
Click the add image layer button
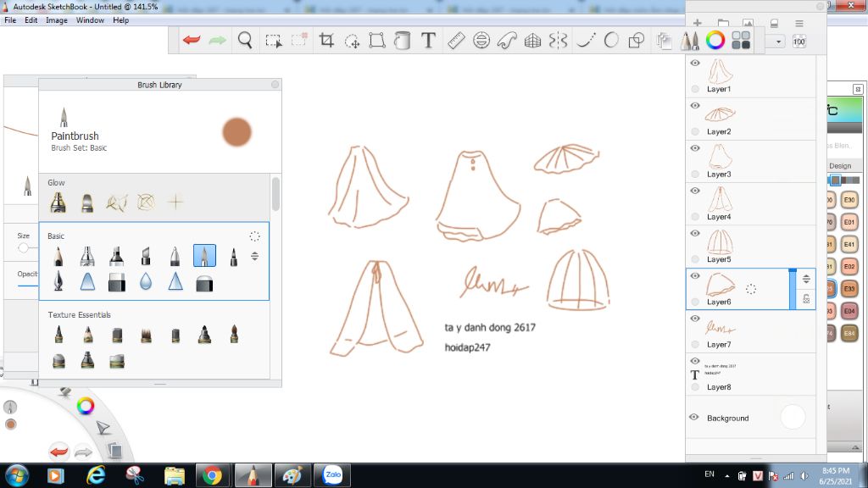[748, 23]
